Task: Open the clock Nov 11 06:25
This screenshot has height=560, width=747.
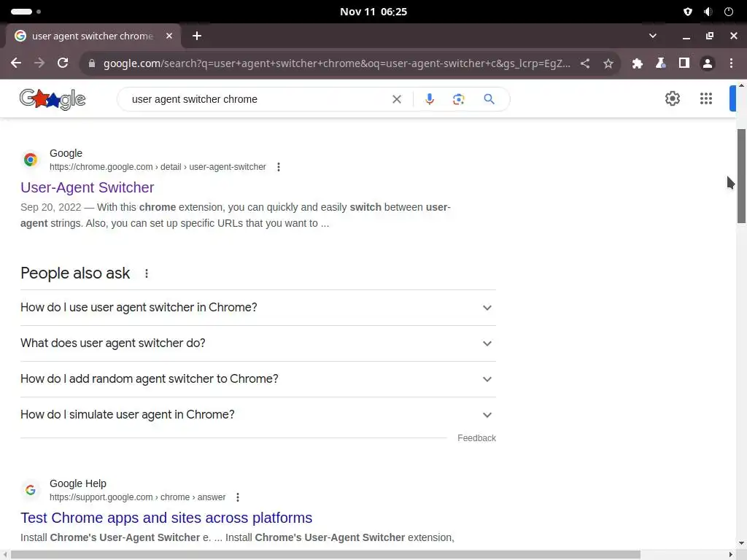Action: pyautogui.click(x=373, y=12)
